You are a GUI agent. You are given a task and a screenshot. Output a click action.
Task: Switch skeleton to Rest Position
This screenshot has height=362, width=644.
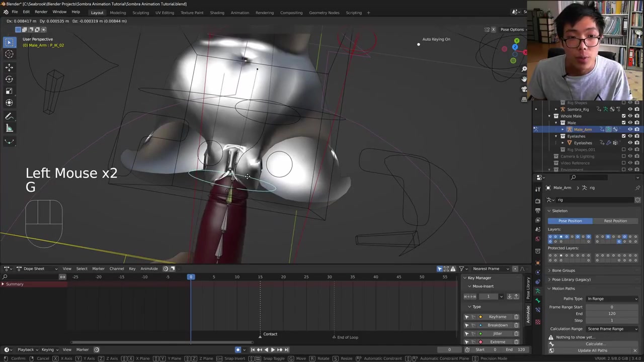(x=615, y=221)
